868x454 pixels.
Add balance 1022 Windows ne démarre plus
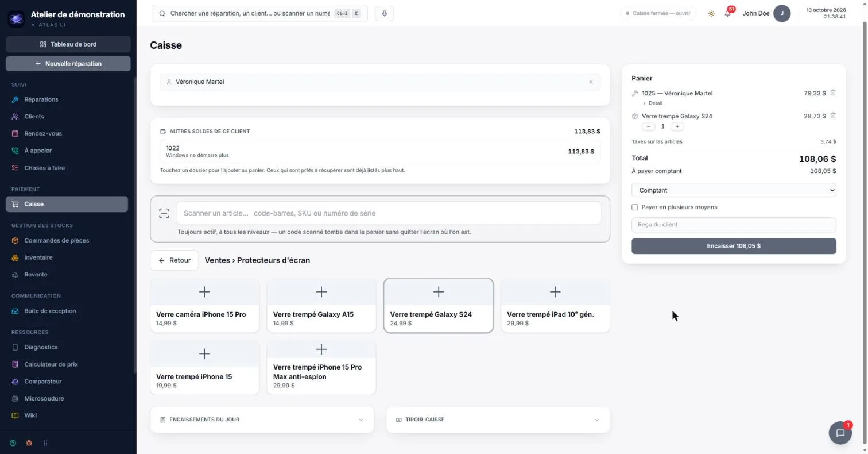point(380,152)
